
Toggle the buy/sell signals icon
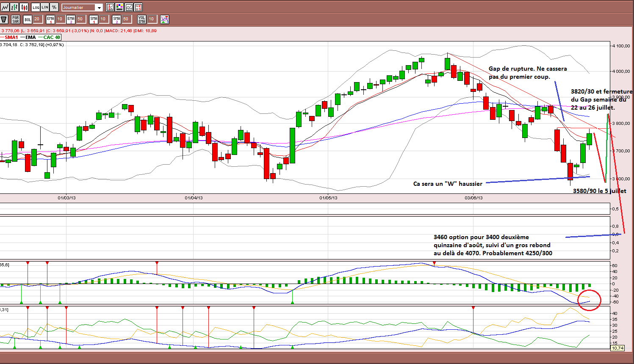point(165,19)
